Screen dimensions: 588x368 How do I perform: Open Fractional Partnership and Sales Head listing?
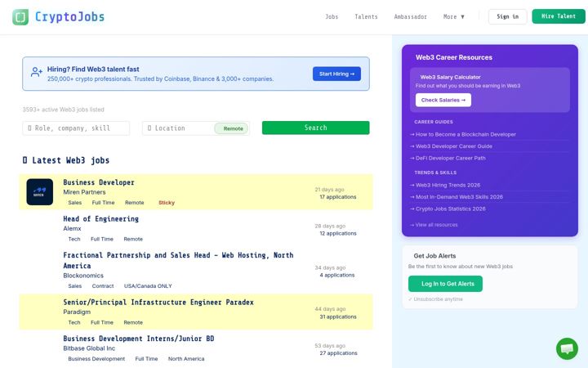click(178, 260)
